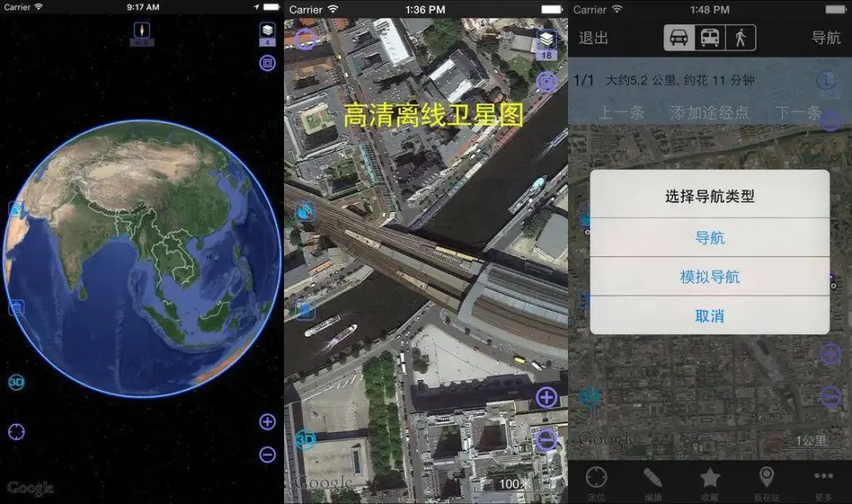Open 我在这 I-am-here tab
This screenshot has height=504, width=852.
[x=766, y=483]
